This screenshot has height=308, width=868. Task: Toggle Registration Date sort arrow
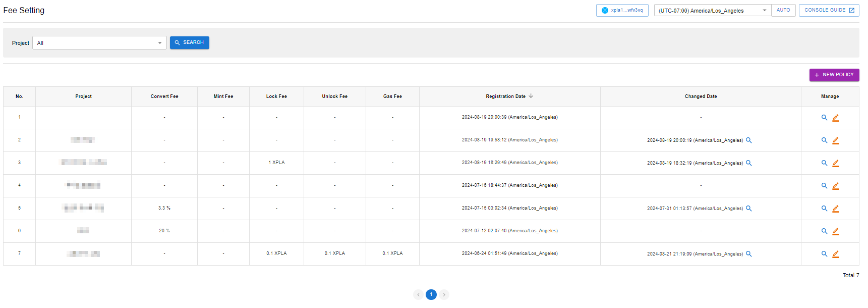(531, 96)
